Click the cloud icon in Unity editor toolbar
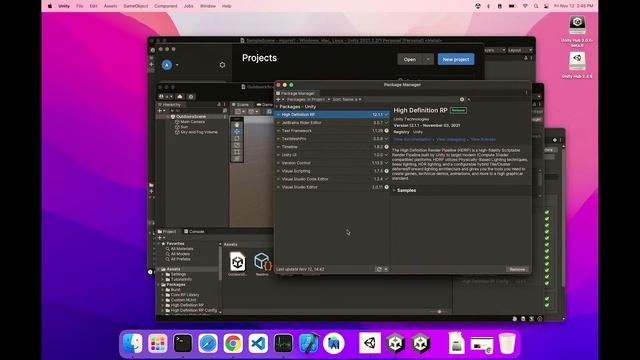This screenshot has width=640, height=360. [x=180, y=97]
